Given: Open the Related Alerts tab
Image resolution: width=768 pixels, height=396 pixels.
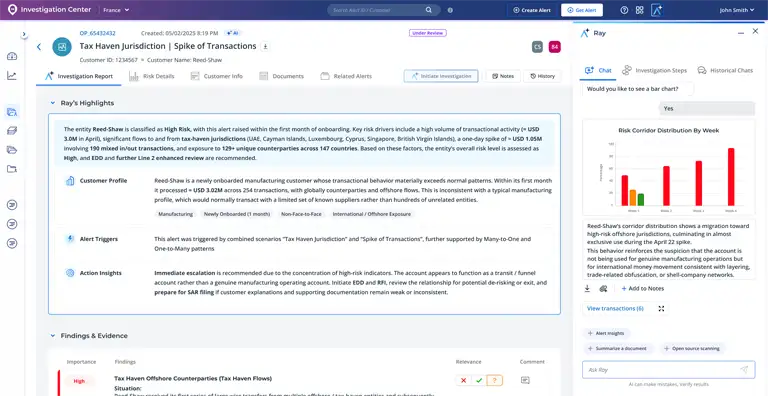Looking at the screenshot, I should pyautogui.click(x=346, y=76).
